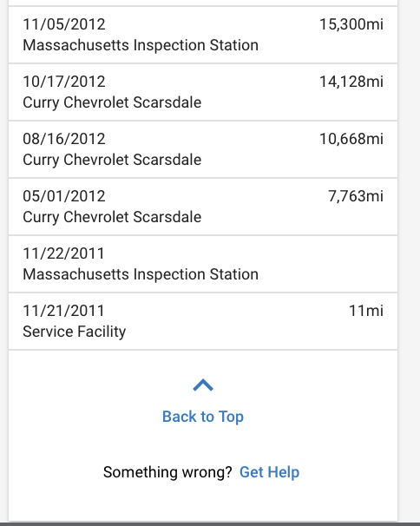This screenshot has width=420, height=526.
Task: Click the upward chevron above Back to Top
Action: [x=203, y=385]
